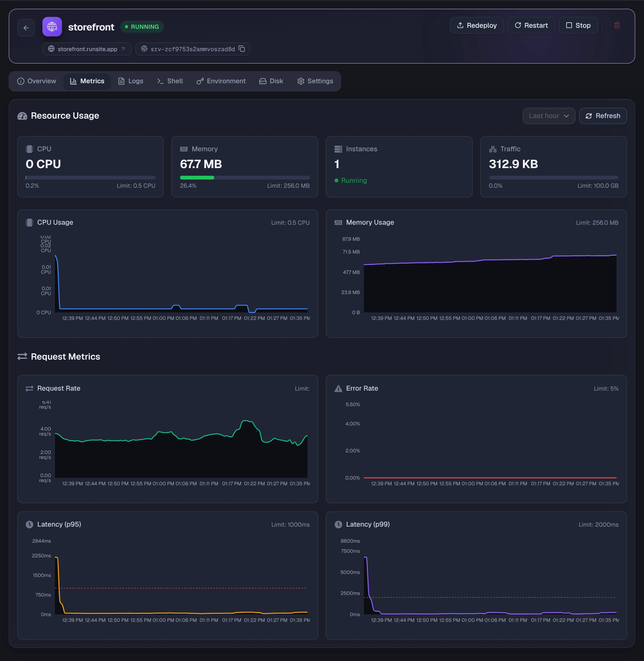Open the Shell tab
The width and height of the screenshot is (644, 661).
click(x=170, y=81)
